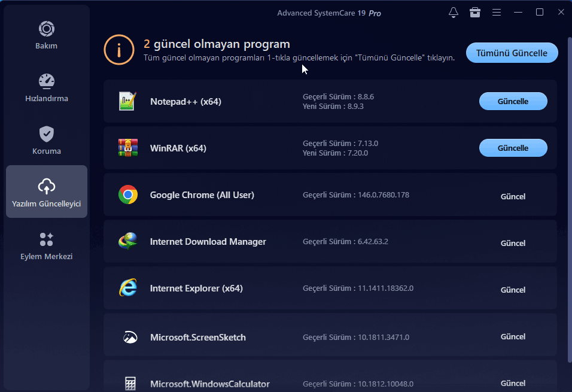572x392 pixels.
Task: Click Güncel status for Microsoft.ScreenSketch
Action: 513,336
